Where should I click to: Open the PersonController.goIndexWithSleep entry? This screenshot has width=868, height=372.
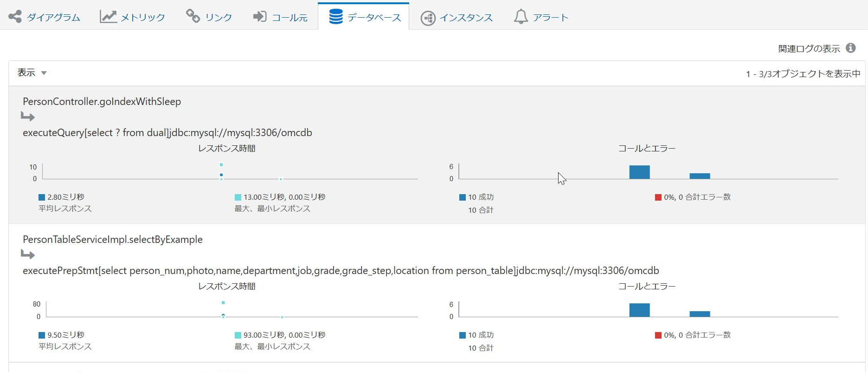click(102, 102)
